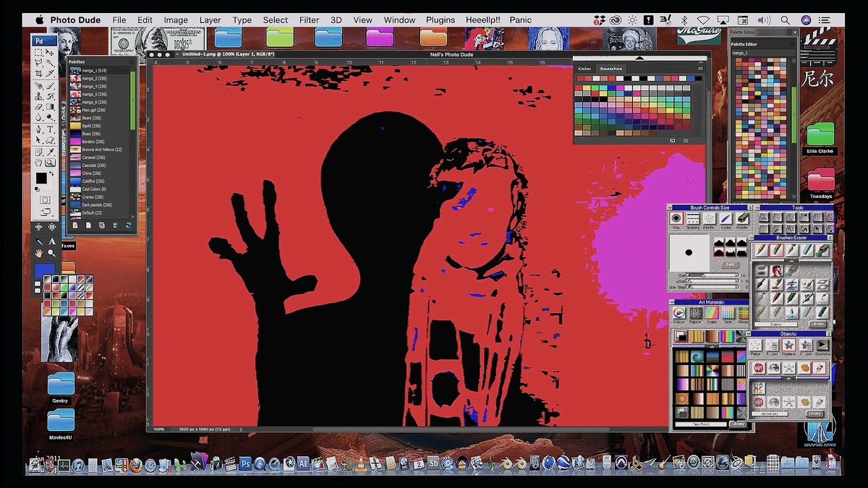Select the Colors icon in Art Materials

(679, 313)
